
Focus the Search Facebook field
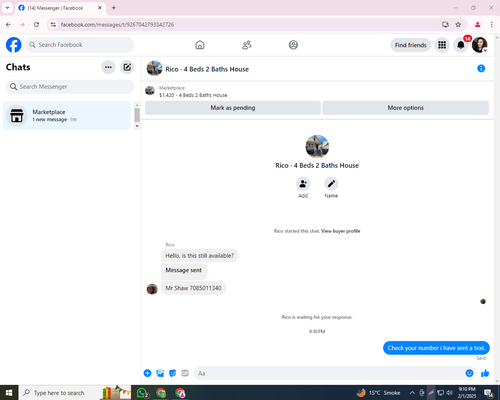[x=79, y=45]
